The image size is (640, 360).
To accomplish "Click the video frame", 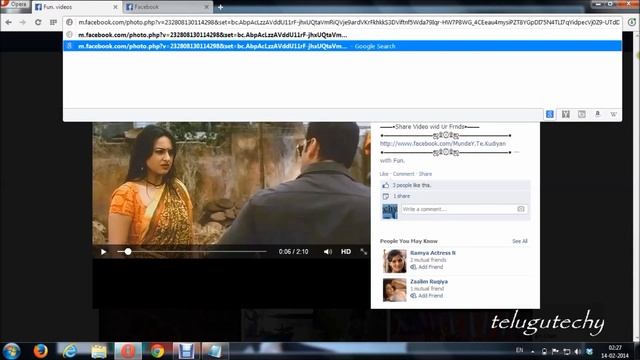I will 231,183.
